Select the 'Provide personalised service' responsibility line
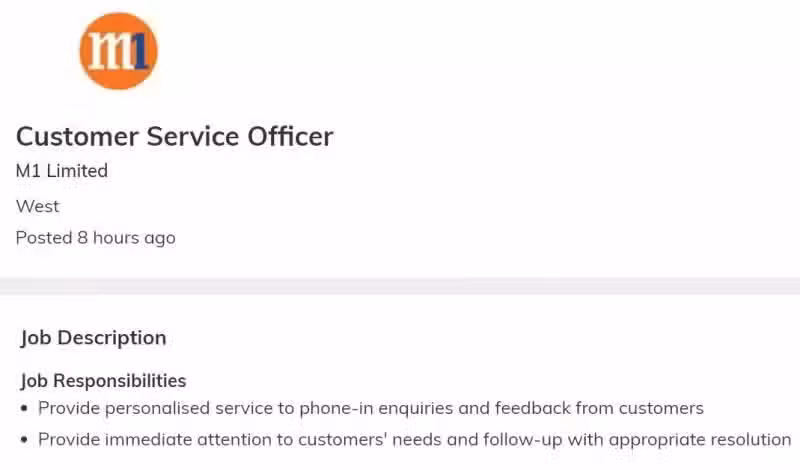Image resolution: width=800 pixels, height=470 pixels. 371,408
